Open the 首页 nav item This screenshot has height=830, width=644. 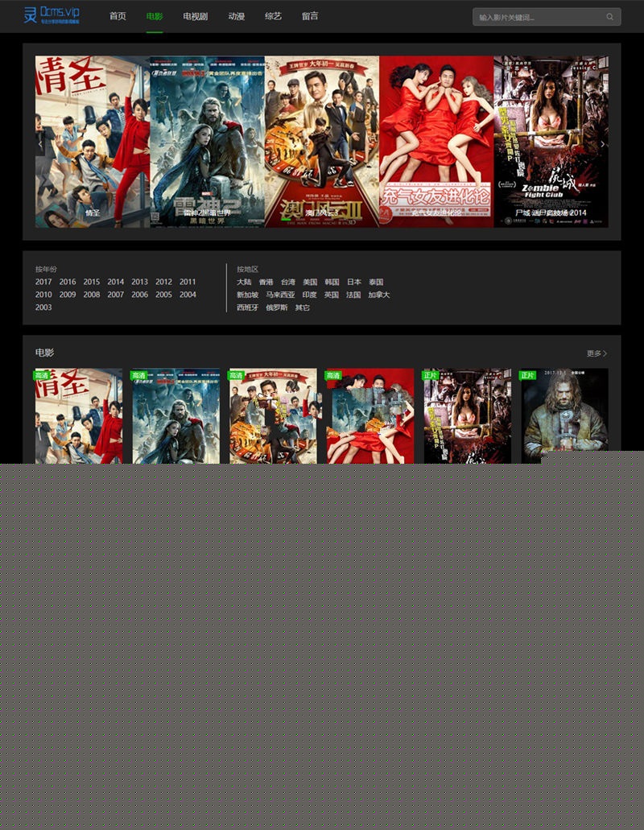click(118, 16)
